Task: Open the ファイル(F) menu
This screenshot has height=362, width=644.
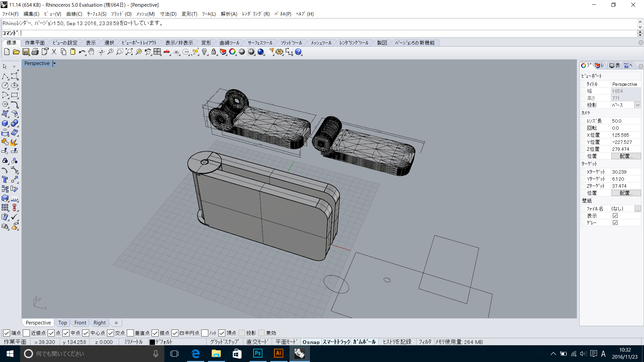Action: [x=10, y=14]
